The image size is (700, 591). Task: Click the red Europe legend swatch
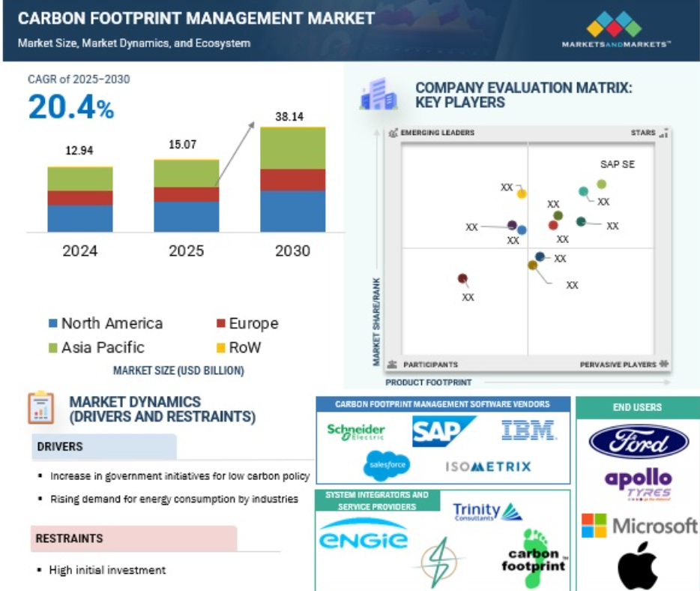coord(220,323)
